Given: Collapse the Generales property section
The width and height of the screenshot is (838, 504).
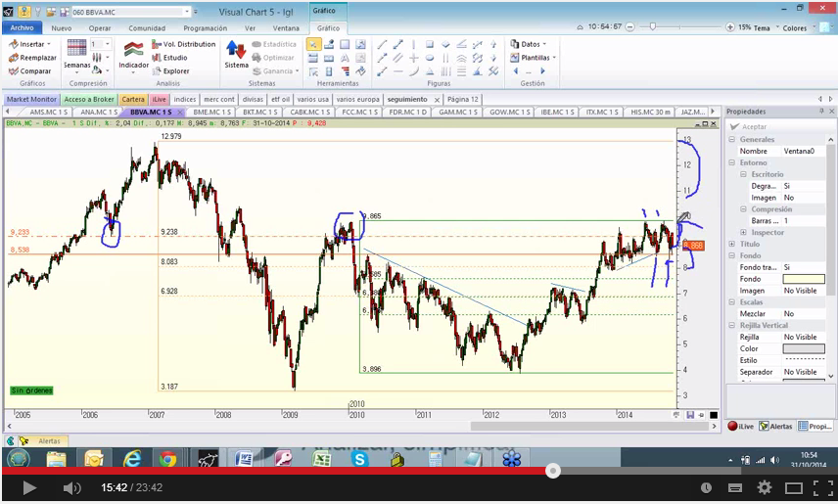Looking at the screenshot, I should tap(731, 139).
